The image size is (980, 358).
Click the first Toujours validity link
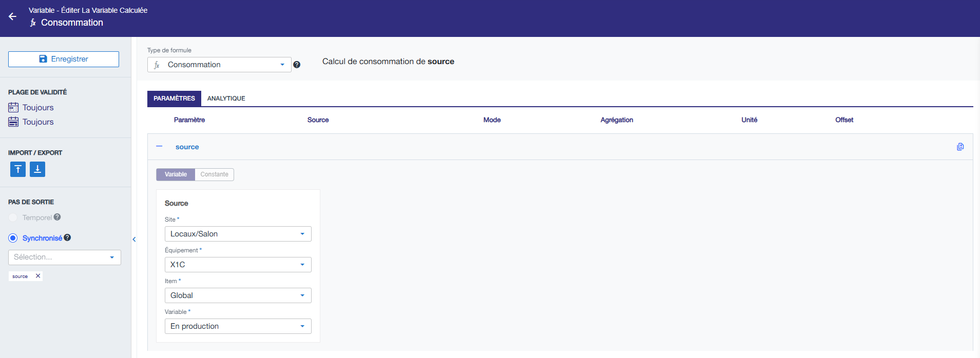pyautogui.click(x=38, y=107)
